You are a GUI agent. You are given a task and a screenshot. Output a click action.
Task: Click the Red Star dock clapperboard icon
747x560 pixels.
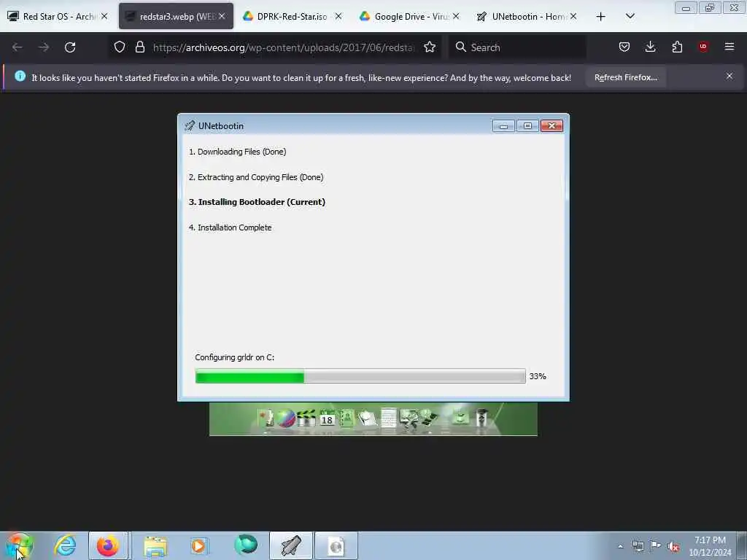[x=306, y=418]
